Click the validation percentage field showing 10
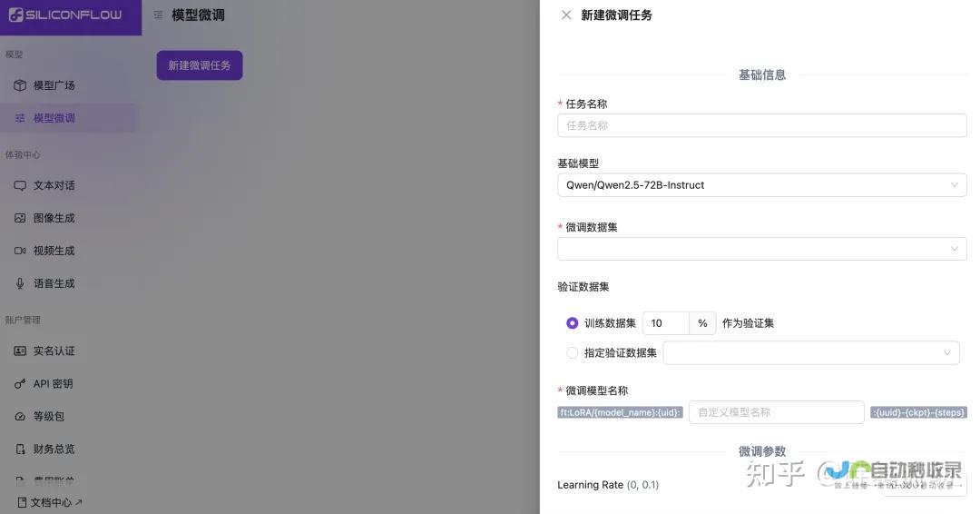The height and width of the screenshot is (514, 980). (x=666, y=323)
